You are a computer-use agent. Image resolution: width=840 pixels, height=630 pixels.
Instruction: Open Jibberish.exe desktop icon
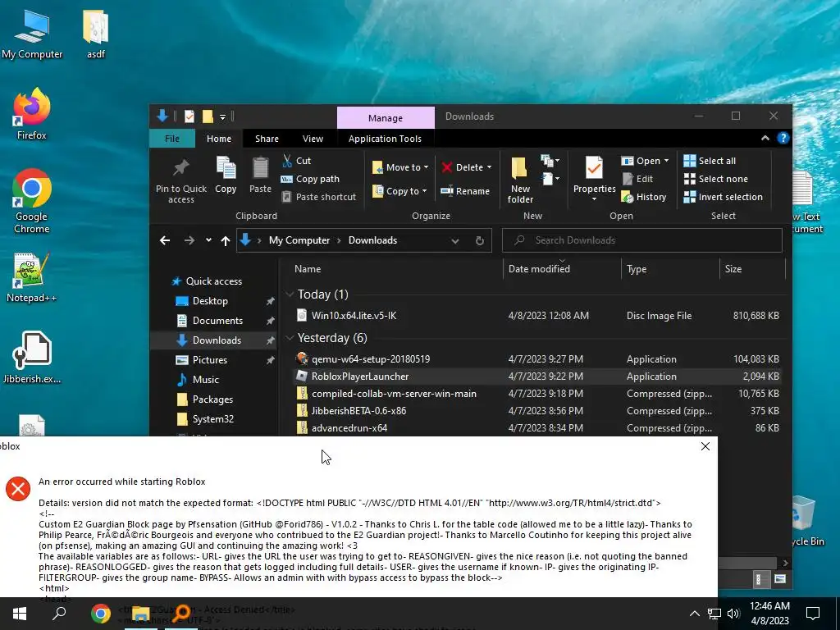pyautogui.click(x=32, y=358)
